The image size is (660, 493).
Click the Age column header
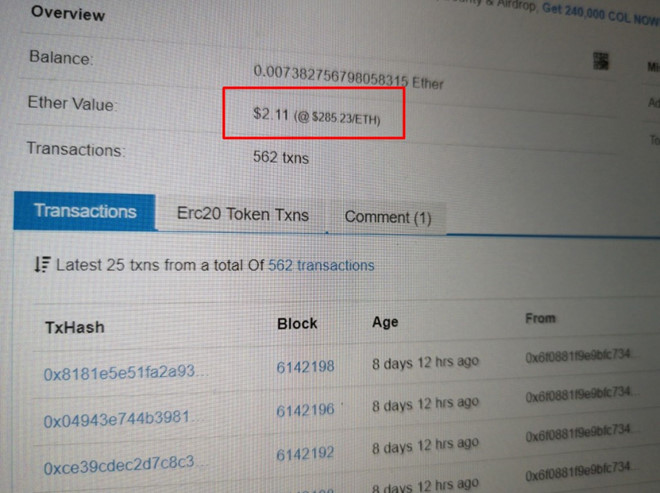[x=385, y=322]
